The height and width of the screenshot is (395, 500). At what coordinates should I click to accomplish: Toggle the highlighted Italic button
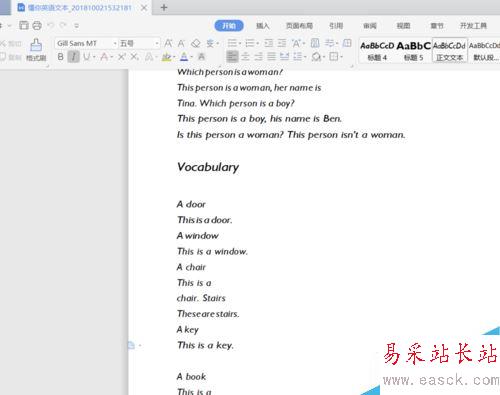click(x=73, y=57)
